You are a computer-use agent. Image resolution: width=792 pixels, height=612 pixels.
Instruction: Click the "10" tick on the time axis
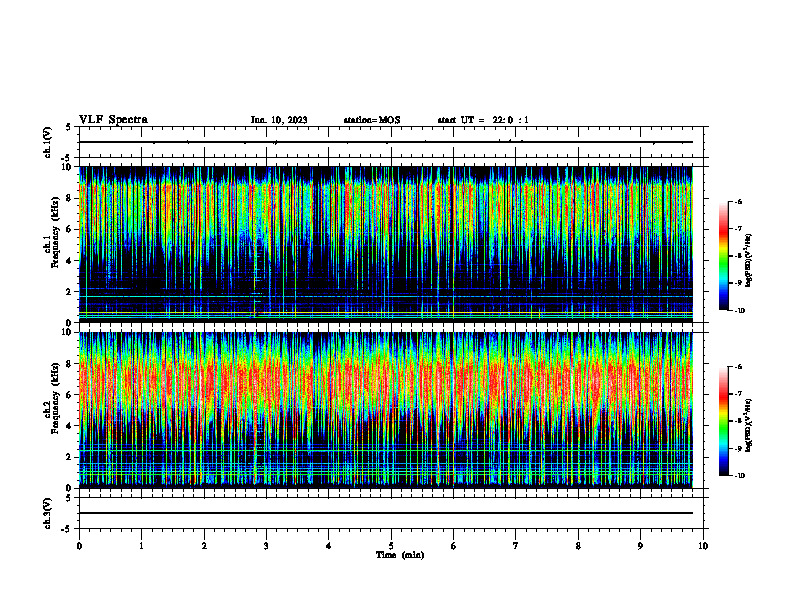pos(703,546)
